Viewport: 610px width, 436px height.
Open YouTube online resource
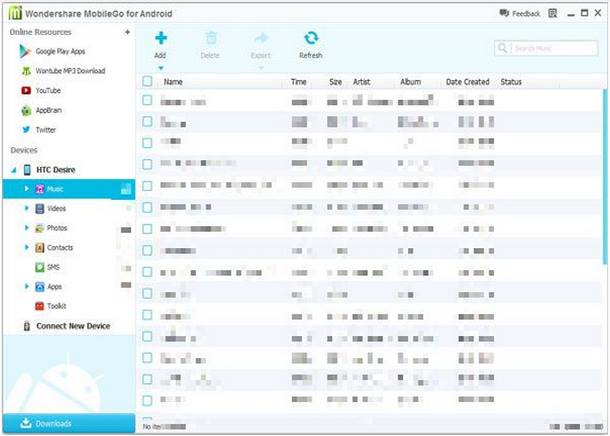click(x=41, y=91)
